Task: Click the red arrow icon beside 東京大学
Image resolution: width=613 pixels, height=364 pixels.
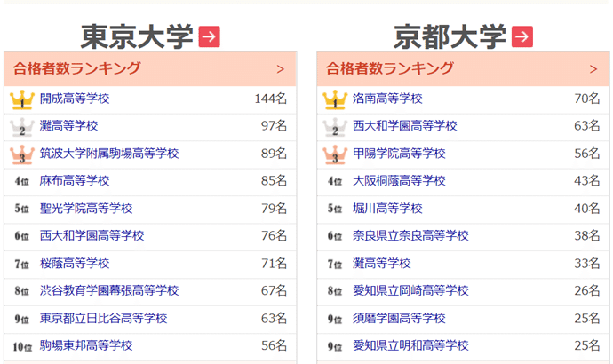Action: coord(209,36)
